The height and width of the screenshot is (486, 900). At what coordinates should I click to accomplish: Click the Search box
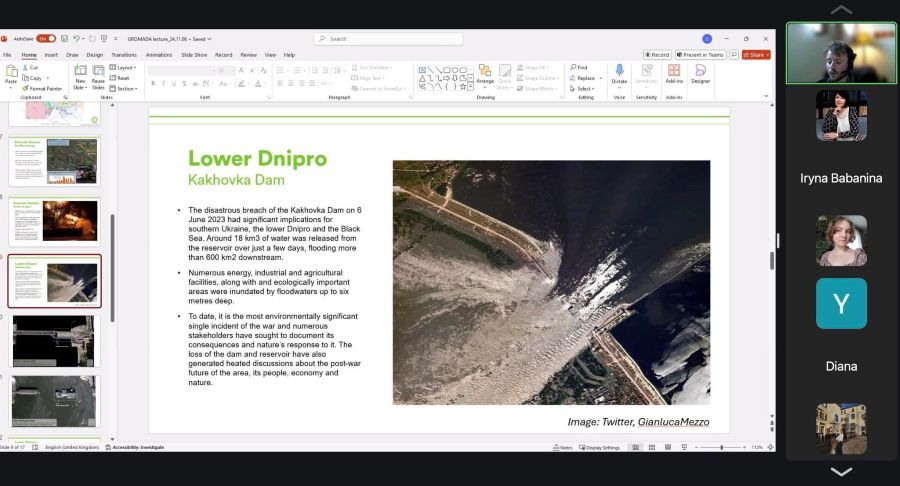point(388,38)
